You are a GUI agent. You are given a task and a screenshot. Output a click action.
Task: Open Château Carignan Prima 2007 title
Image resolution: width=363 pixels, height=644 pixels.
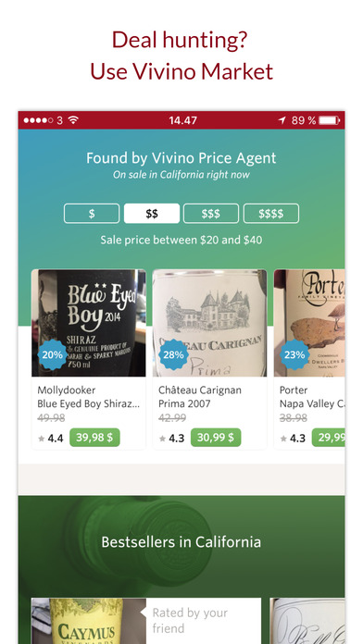pyautogui.click(x=200, y=397)
